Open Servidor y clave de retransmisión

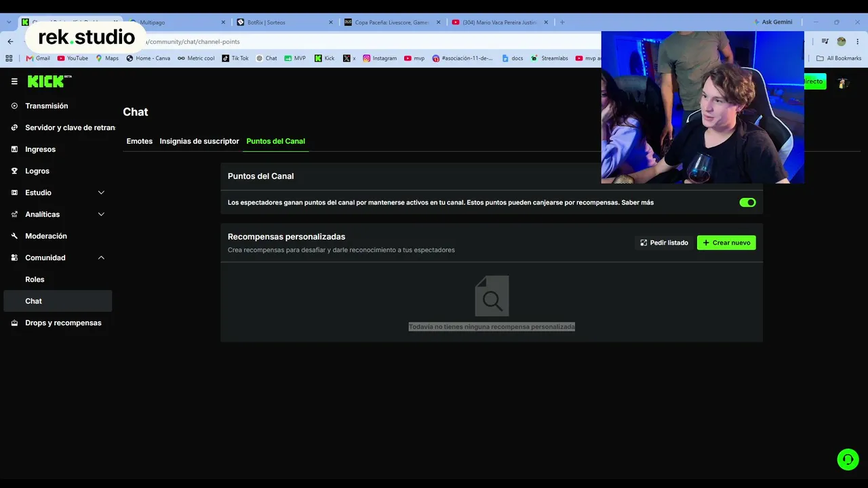point(58,127)
